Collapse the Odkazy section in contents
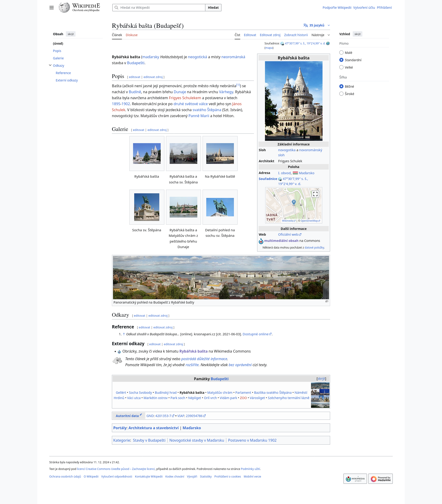442x504 pixels. coord(50,65)
